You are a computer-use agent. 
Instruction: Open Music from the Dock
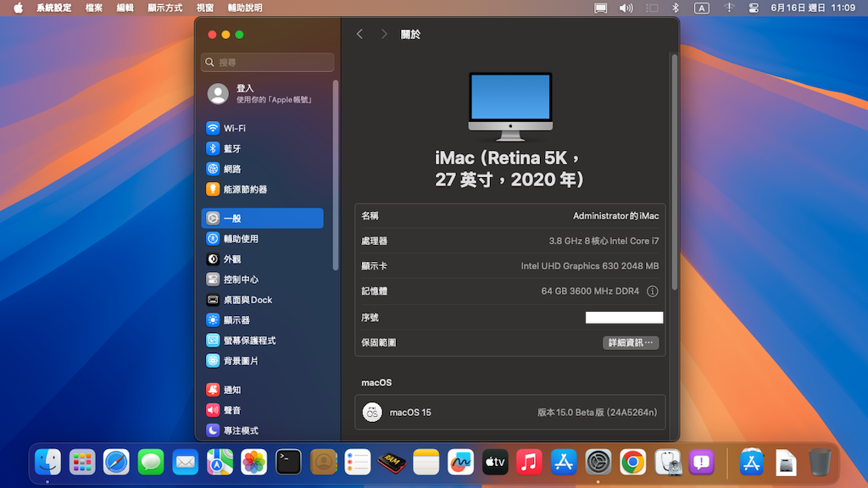[x=529, y=462]
